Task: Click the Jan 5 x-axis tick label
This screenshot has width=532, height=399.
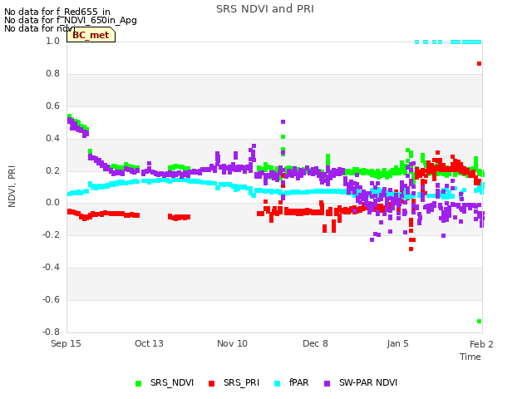Action: click(397, 343)
